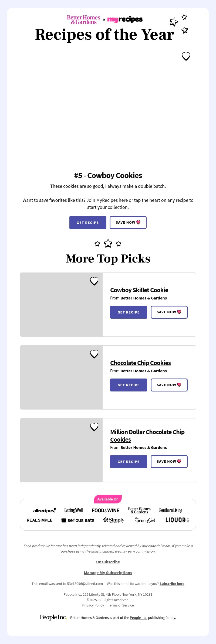Click the EatingWell logo

(73, 510)
